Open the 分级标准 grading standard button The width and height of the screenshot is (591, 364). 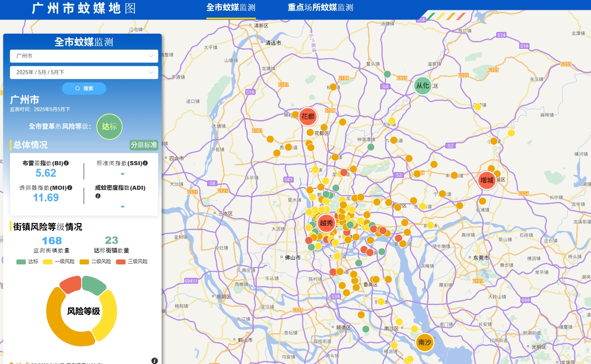tap(144, 145)
